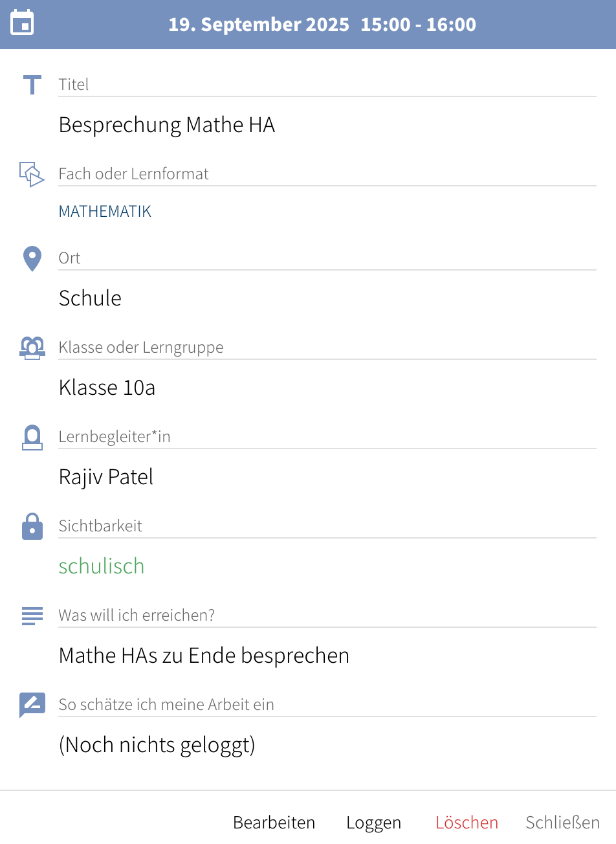Click the Ort location pin icon
The height and width of the screenshot is (844, 616).
32,259
